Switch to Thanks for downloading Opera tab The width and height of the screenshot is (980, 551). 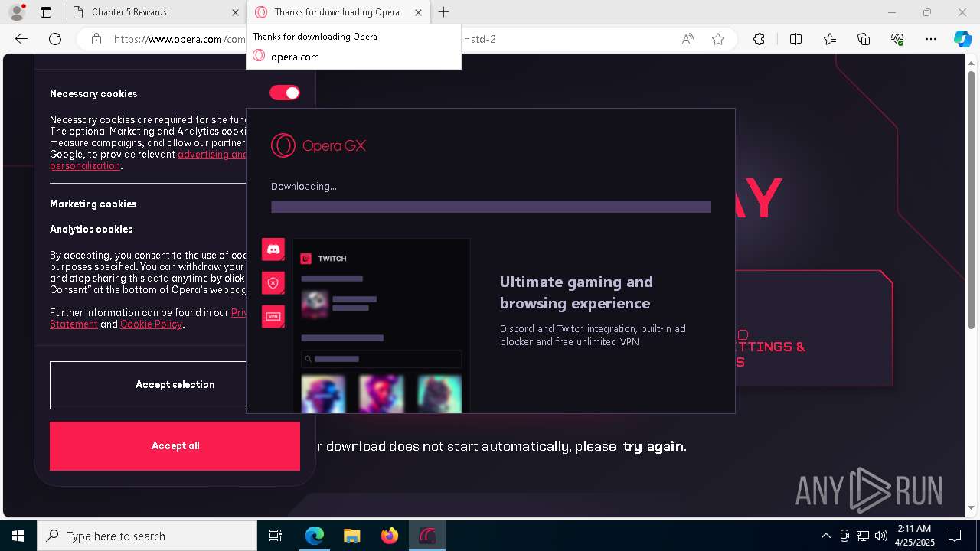tap(337, 12)
